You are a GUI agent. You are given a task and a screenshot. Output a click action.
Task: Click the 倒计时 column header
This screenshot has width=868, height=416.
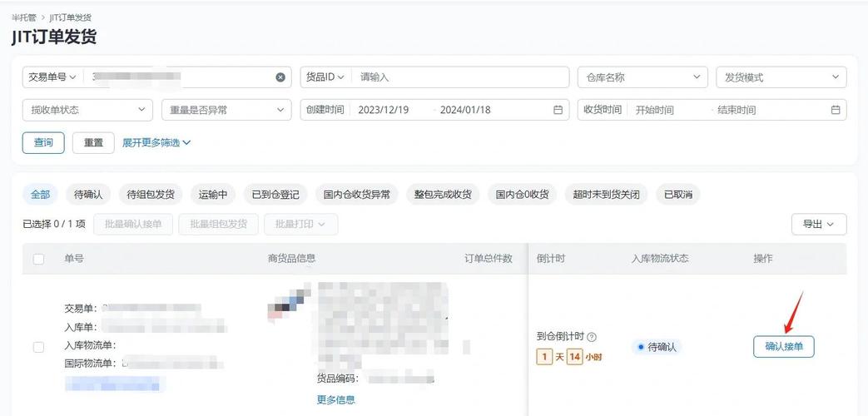pos(551,259)
